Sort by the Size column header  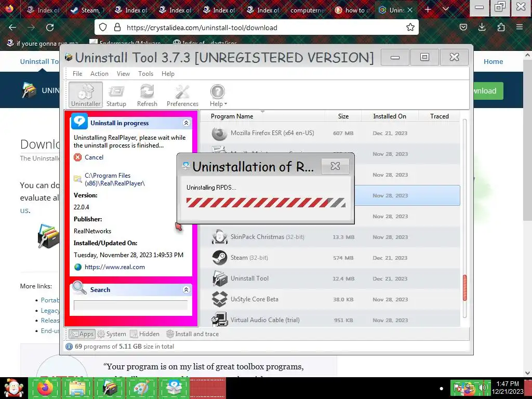(x=343, y=116)
